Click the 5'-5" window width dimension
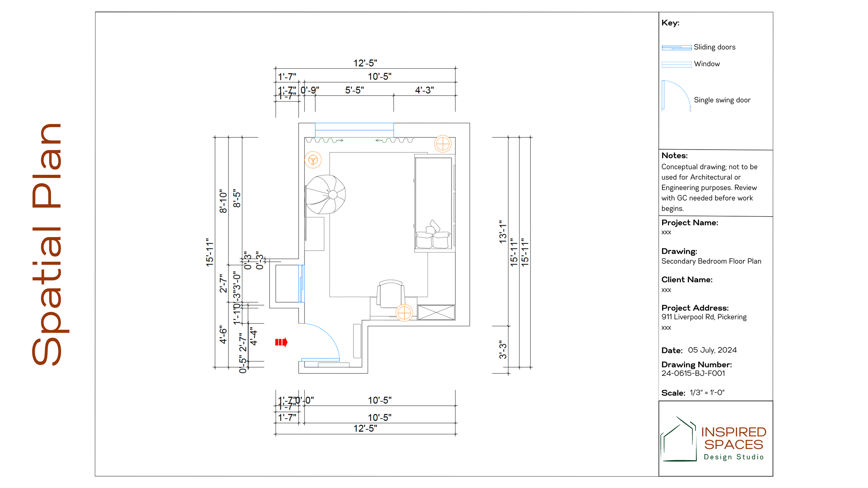Viewport: 868px width, 488px height. tap(354, 90)
